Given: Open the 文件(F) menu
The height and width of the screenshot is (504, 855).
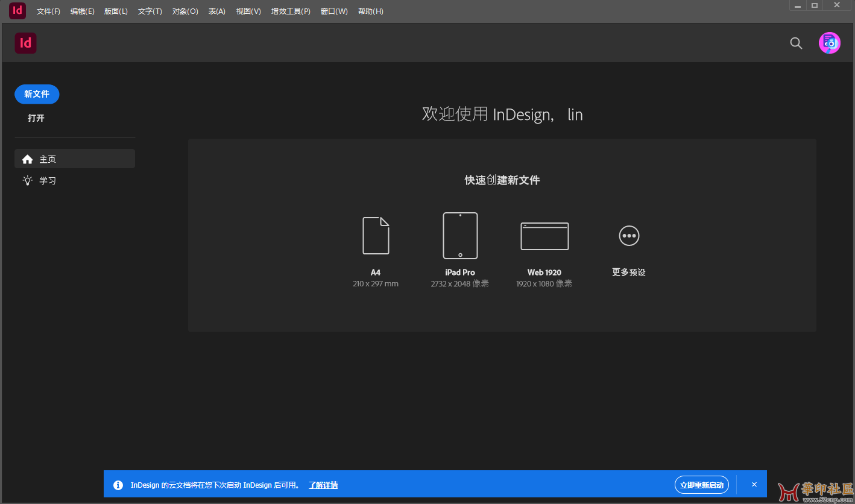Looking at the screenshot, I should click(x=48, y=11).
